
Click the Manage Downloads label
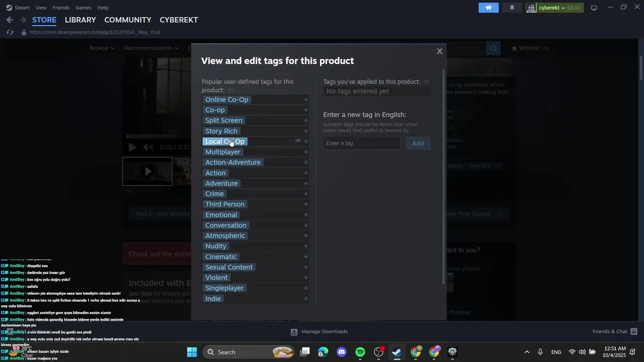tap(325, 332)
